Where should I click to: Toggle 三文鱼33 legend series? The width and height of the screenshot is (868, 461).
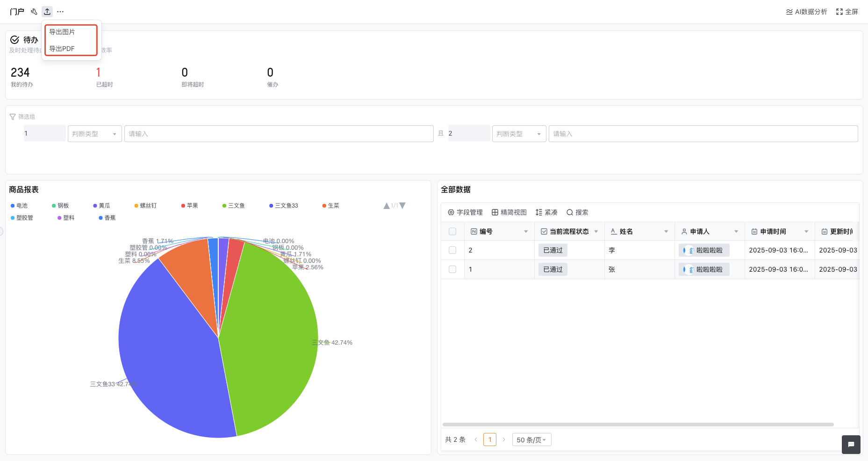point(283,206)
